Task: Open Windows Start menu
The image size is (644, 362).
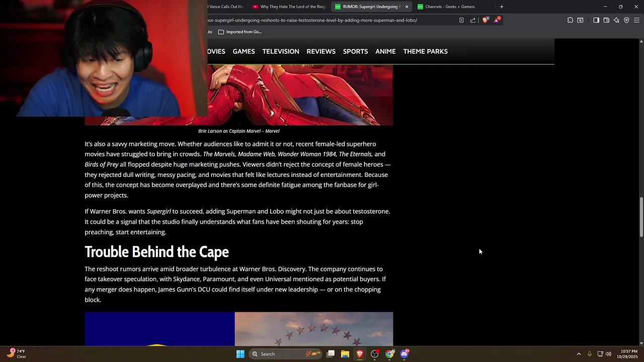Action: tap(240, 354)
